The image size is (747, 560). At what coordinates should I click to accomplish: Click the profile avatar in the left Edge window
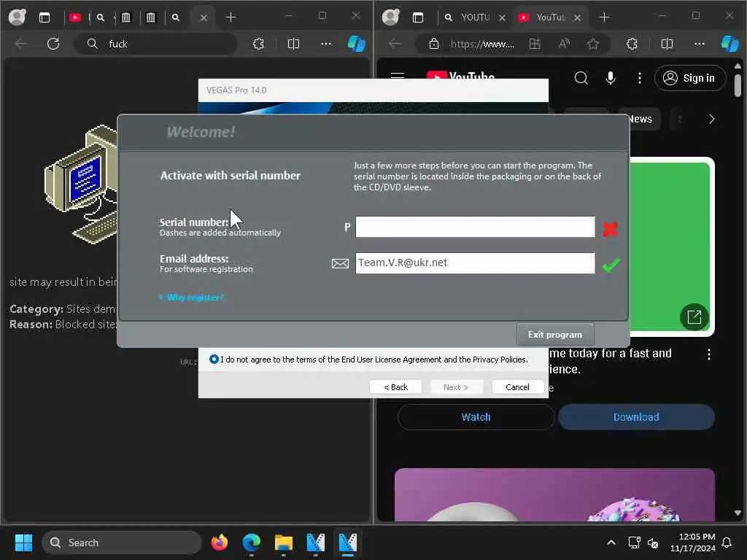tap(18, 17)
